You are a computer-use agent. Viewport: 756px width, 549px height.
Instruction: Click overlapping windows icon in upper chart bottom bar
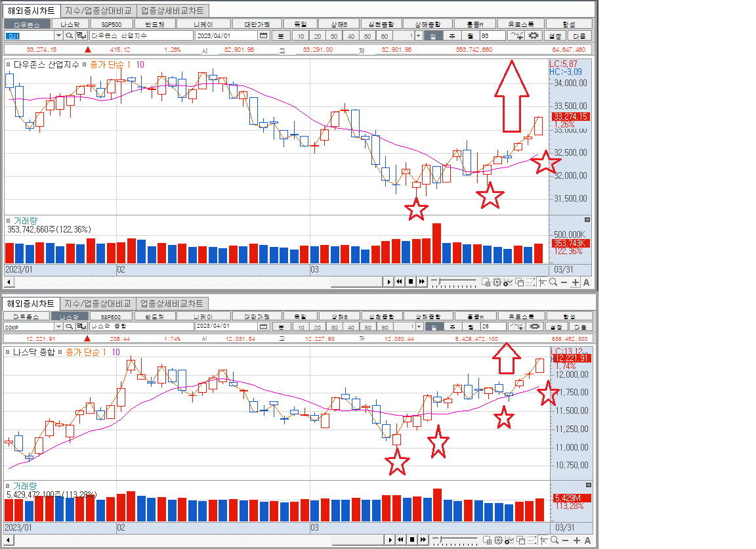519,282
